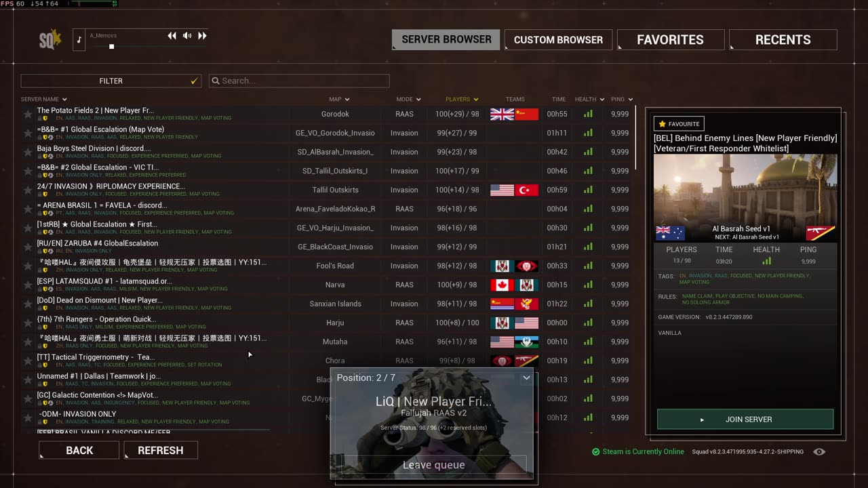This screenshot has width=868, height=488.
Task: Sort by Server Name column
Action: click(x=44, y=99)
